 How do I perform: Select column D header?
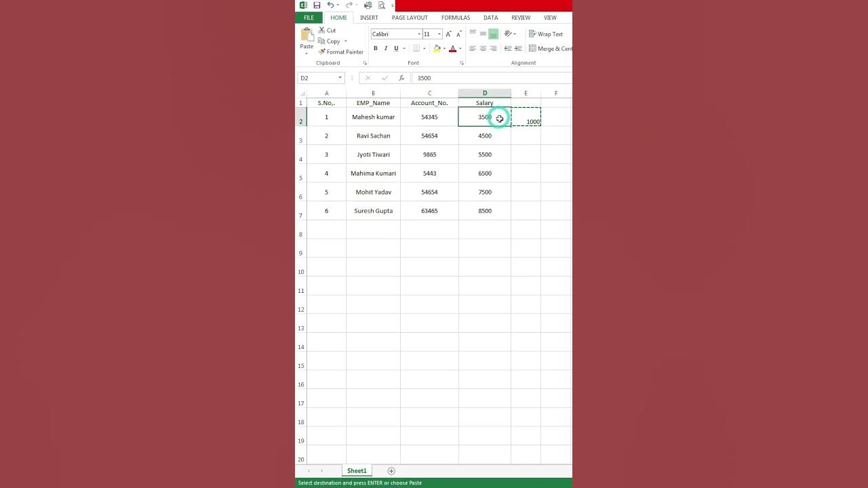484,94
